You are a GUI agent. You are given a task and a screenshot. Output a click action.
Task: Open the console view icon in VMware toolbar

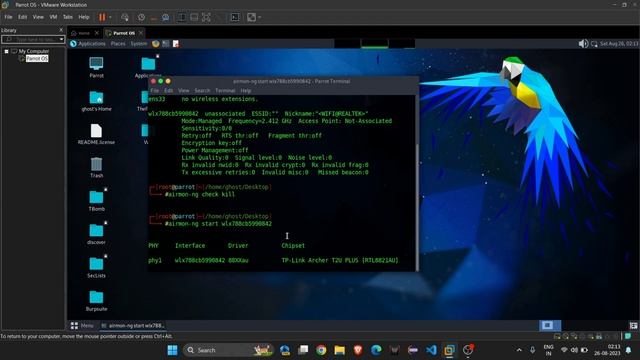coord(235,17)
